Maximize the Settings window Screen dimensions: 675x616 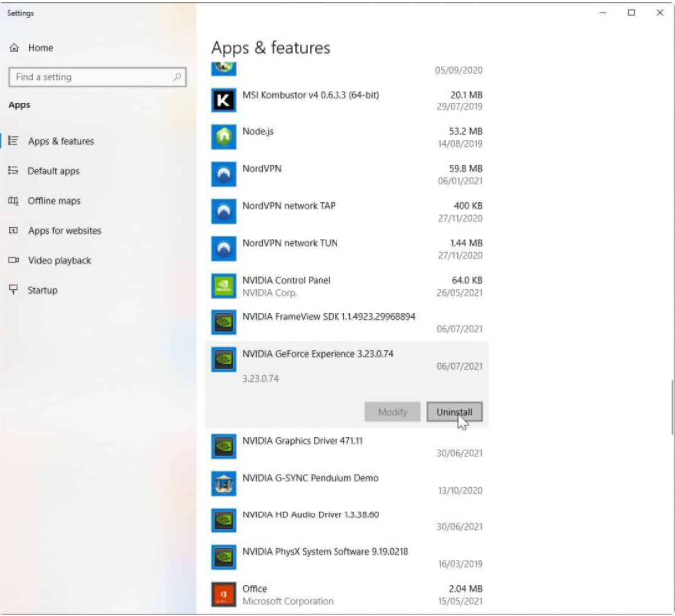click(x=631, y=13)
